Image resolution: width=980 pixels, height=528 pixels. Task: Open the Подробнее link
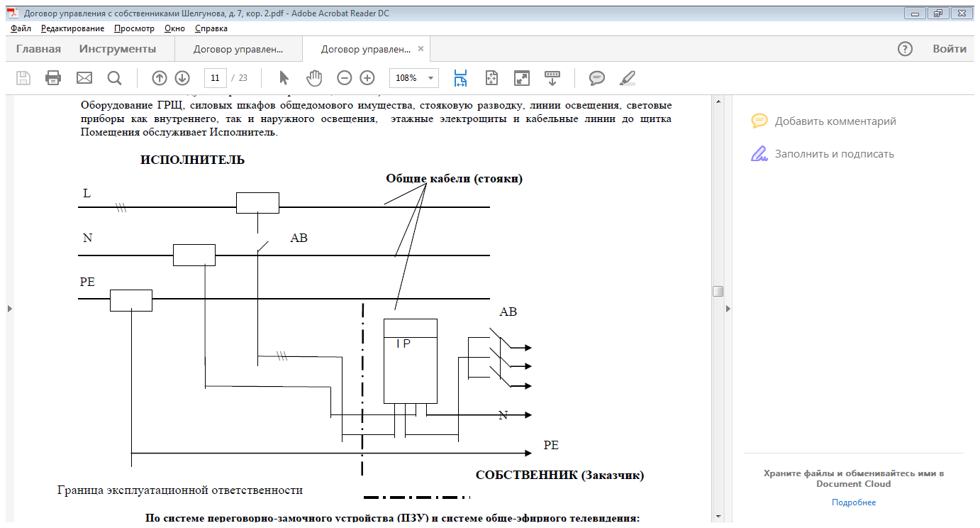(x=854, y=502)
